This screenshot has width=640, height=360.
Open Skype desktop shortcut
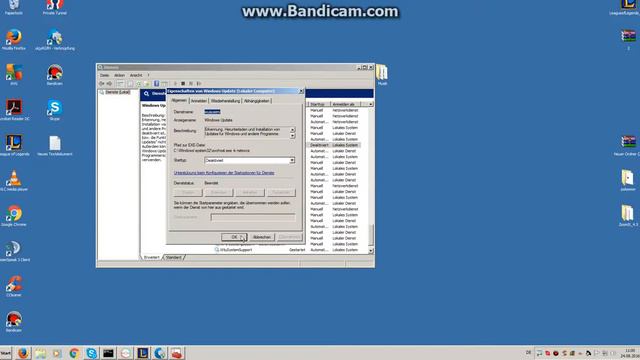55,110
